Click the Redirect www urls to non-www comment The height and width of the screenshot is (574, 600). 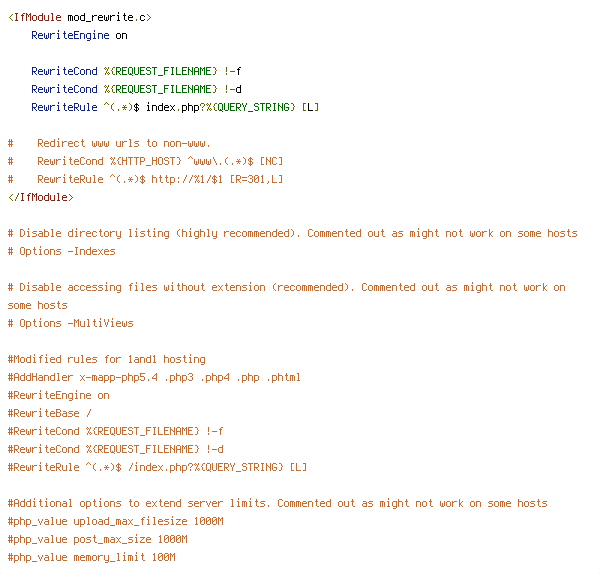pos(109,144)
